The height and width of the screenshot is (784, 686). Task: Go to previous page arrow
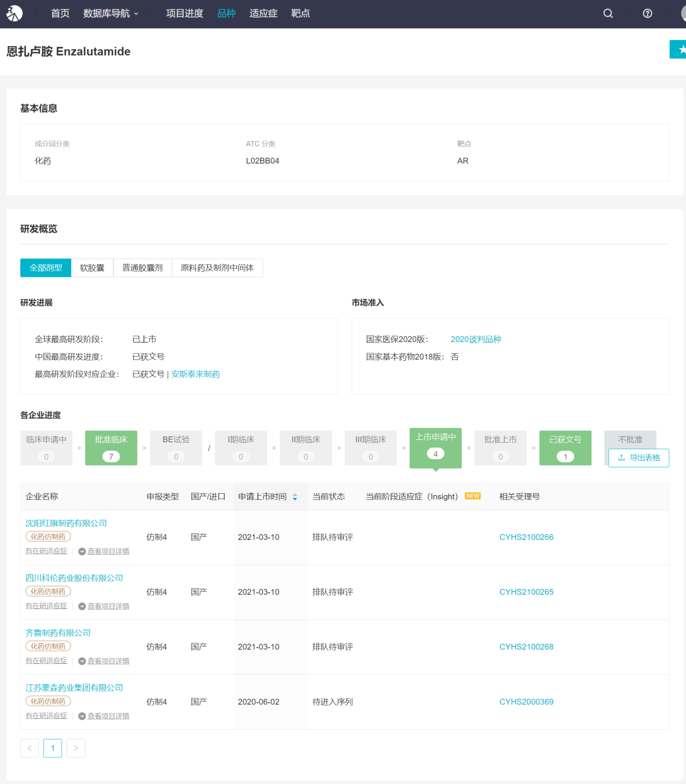click(x=30, y=748)
